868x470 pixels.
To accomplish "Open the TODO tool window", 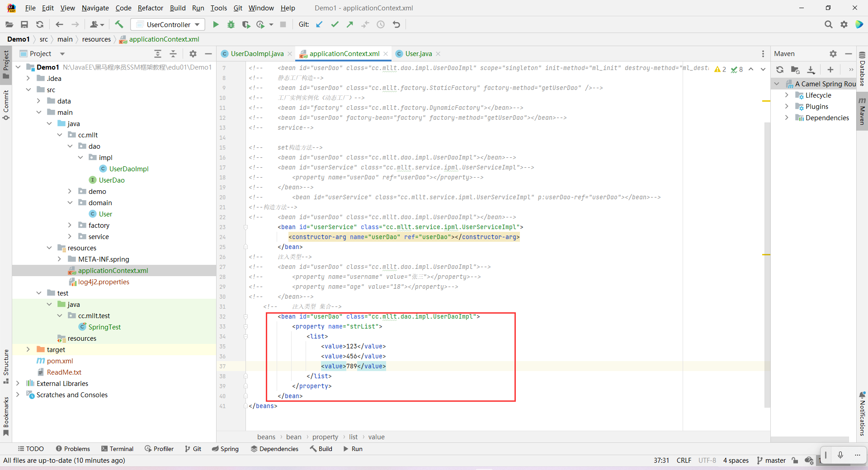I will pos(31,449).
